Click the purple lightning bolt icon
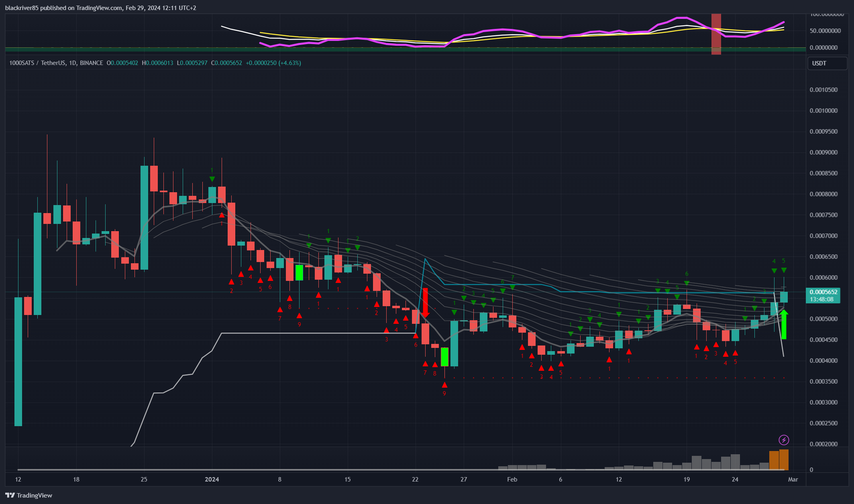The width and height of the screenshot is (854, 504). (x=784, y=440)
